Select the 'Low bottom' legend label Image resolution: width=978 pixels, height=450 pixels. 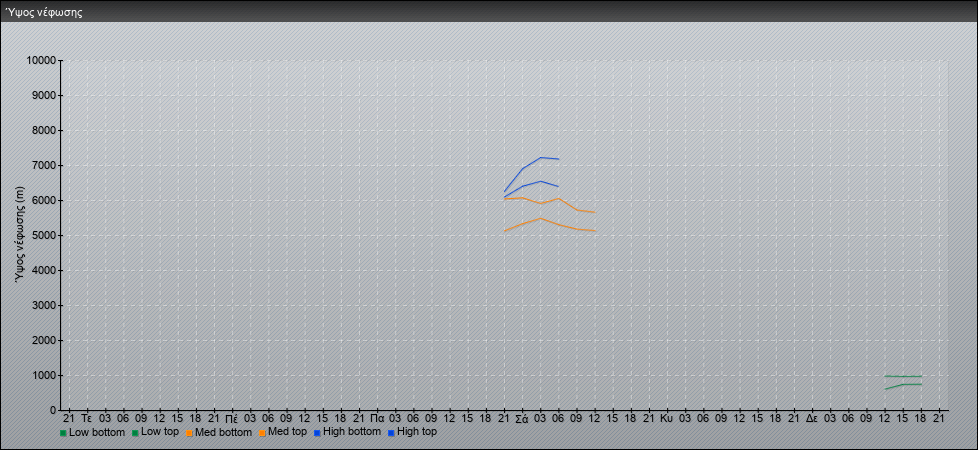click(97, 432)
